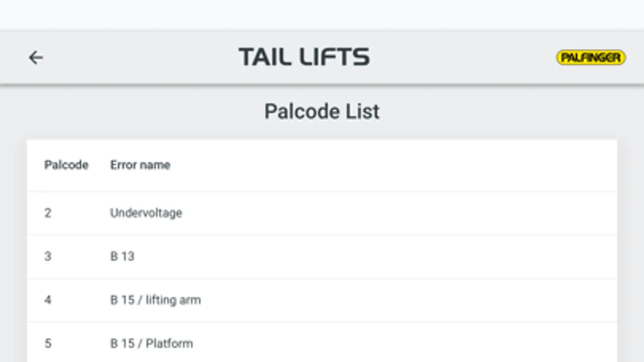The height and width of the screenshot is (362, 644).
Task: Open the Undervoltage error entry
Action: coord(146,213)
